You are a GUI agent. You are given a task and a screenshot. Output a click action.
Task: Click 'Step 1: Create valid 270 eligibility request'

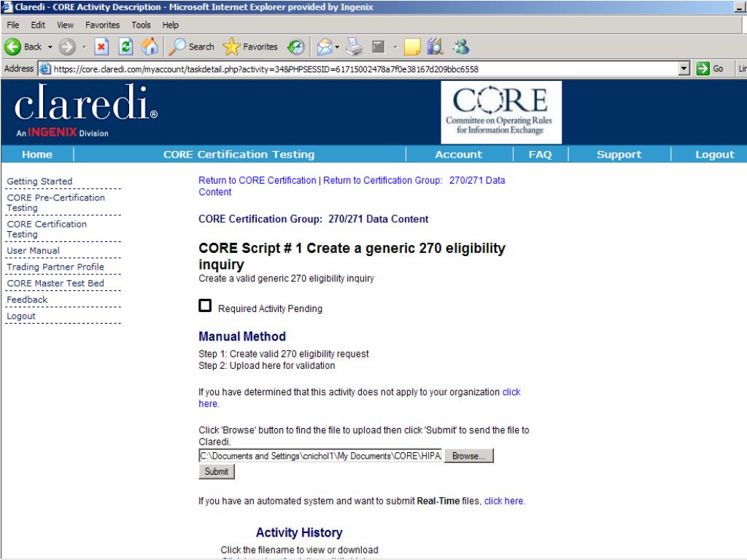tap(284, 354)
